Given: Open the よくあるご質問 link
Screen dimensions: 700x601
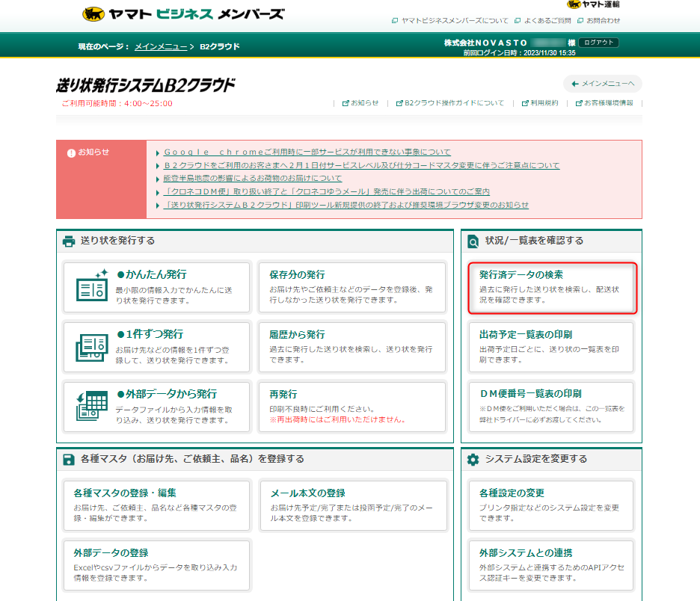Looking at the screenshot, I should (x=548, y=20).
